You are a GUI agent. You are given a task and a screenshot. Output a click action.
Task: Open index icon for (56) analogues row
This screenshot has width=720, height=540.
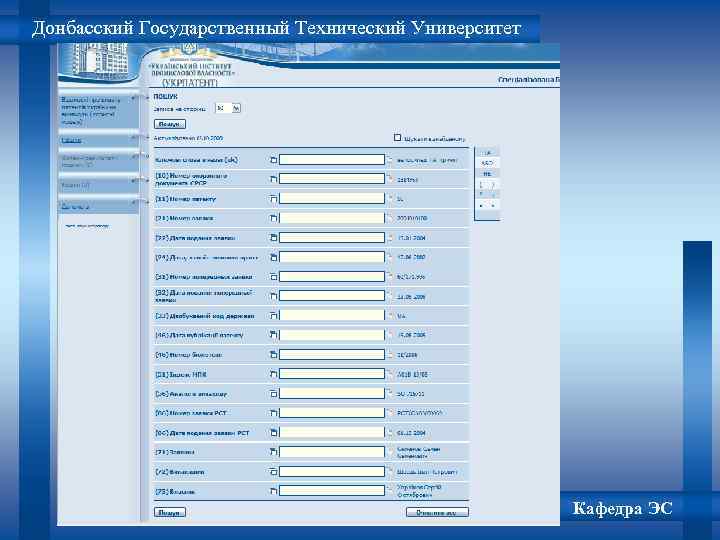click(274, 394)
